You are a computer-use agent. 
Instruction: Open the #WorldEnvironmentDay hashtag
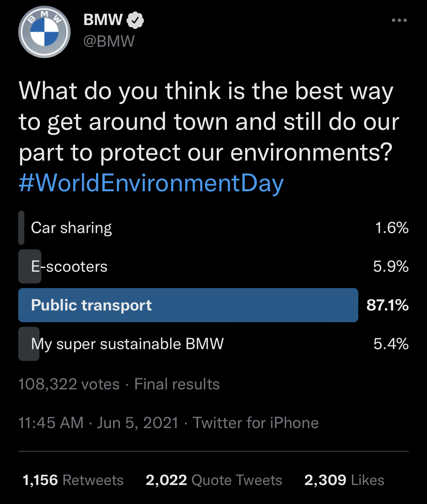(151, 183)
